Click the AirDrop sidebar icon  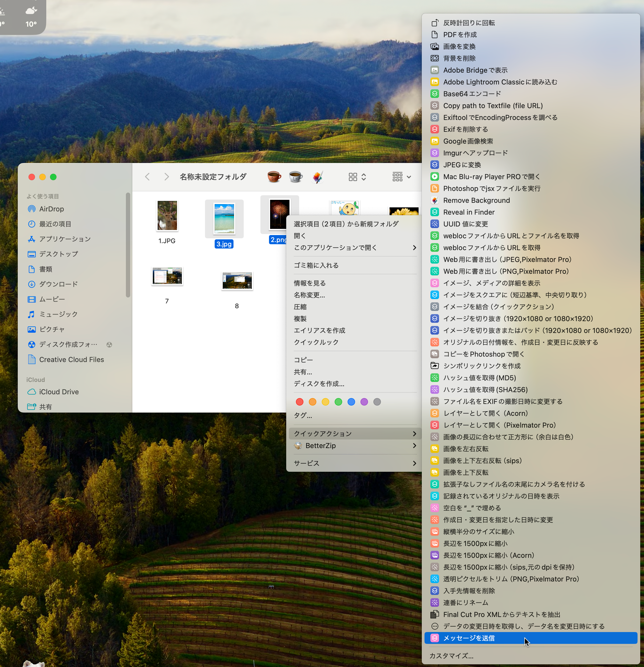click(32, 209)
